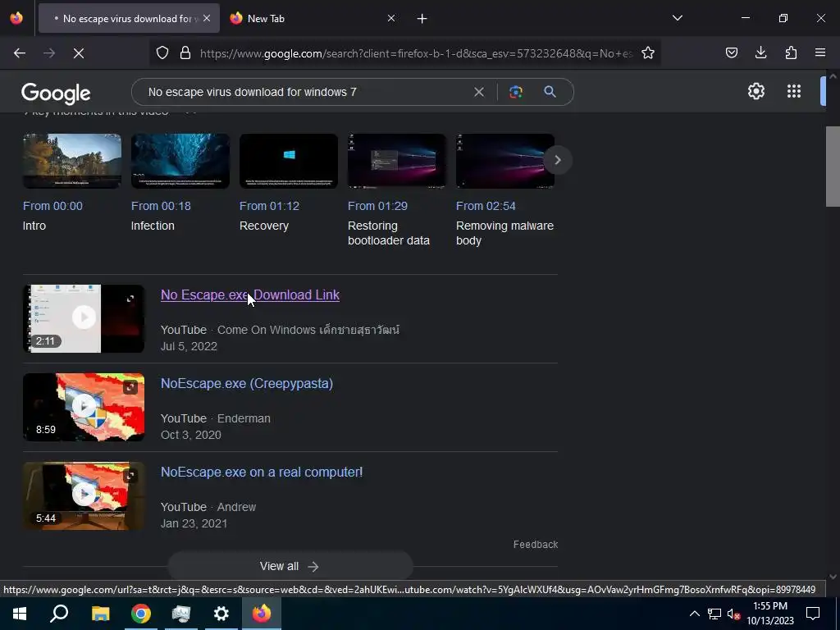
Task: Close the No escape virus download tab
Action: pos(207,18)
